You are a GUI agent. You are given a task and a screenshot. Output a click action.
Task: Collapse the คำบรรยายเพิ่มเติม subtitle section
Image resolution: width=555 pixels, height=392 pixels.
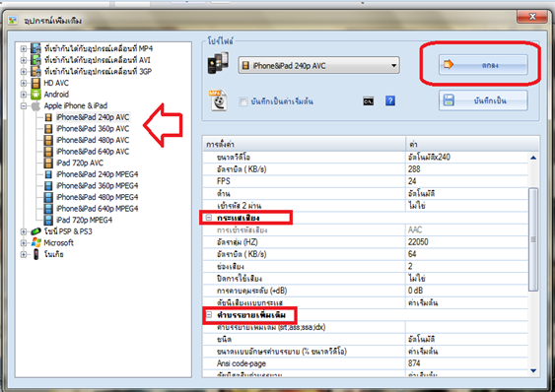209,314
